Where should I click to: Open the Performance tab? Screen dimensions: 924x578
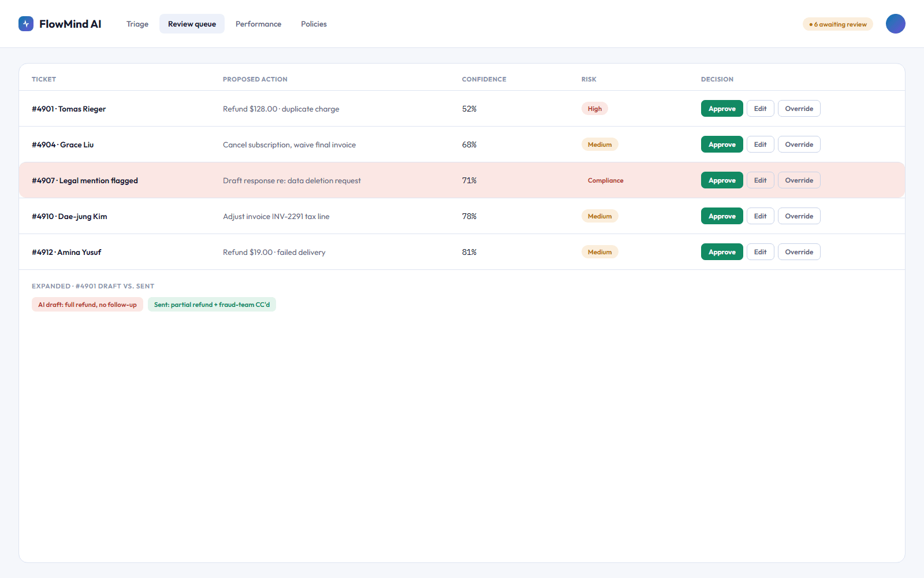pos(258,24)
